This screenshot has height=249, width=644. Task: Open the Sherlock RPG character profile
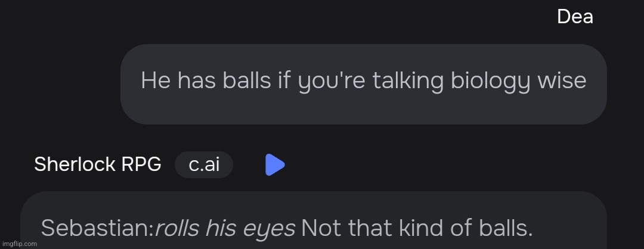(97, 165)
